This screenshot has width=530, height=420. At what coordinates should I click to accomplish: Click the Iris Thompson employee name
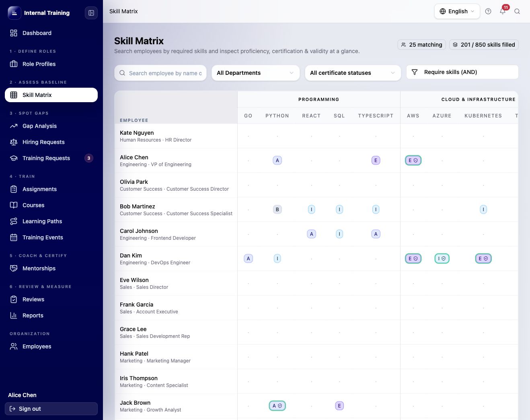139,378
